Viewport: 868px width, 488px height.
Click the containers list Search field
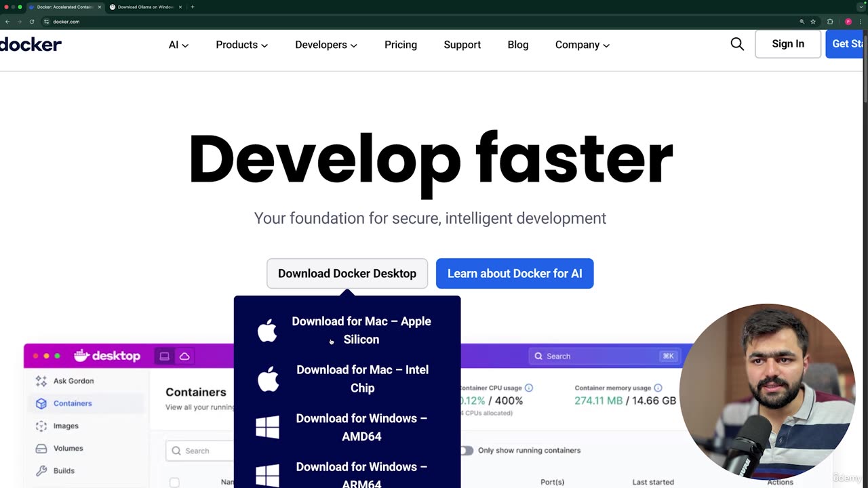pos(200,451)
